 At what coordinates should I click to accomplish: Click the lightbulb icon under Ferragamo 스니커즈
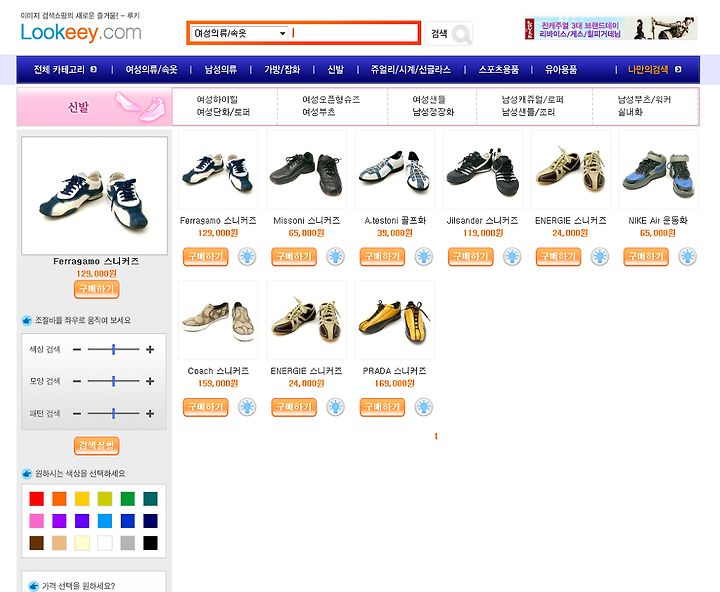[x=247, y=257]
